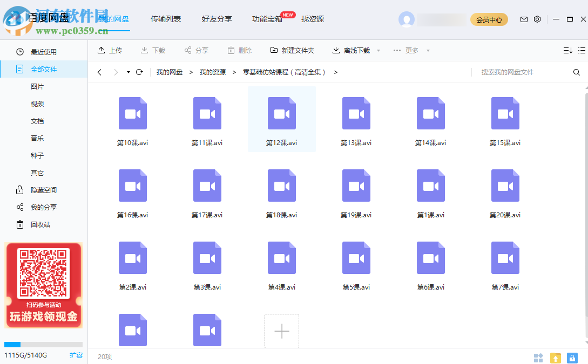Click the blue storage usage progress bar
588x364 pixels.
tap(13, 345)
